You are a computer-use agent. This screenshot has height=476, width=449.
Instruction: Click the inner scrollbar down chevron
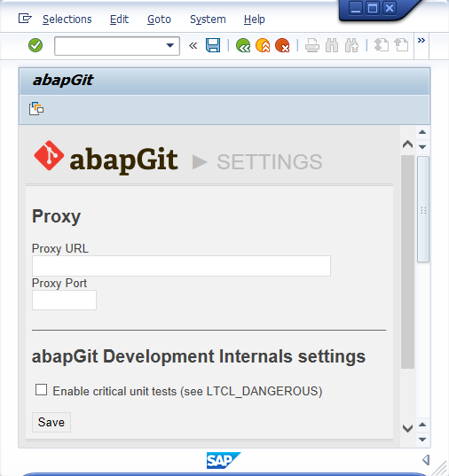pos(407,428)
